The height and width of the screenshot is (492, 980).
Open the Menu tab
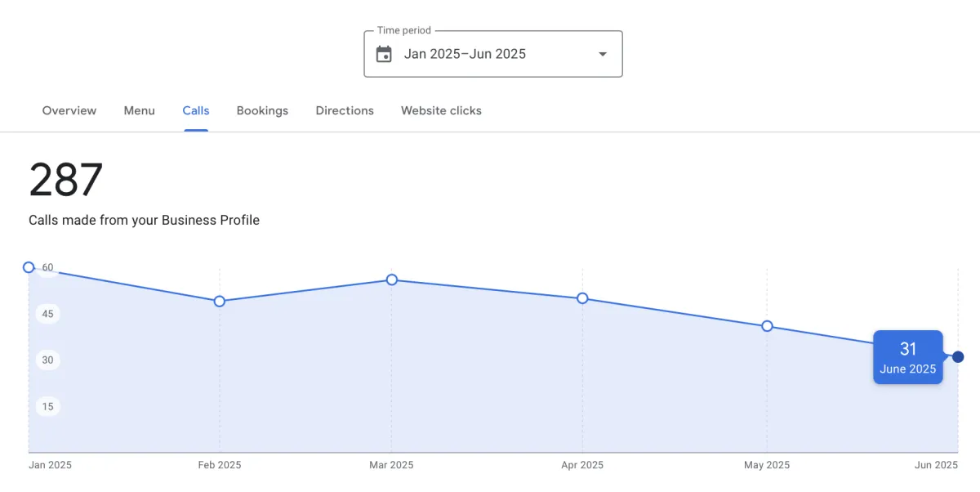[140, 110]
